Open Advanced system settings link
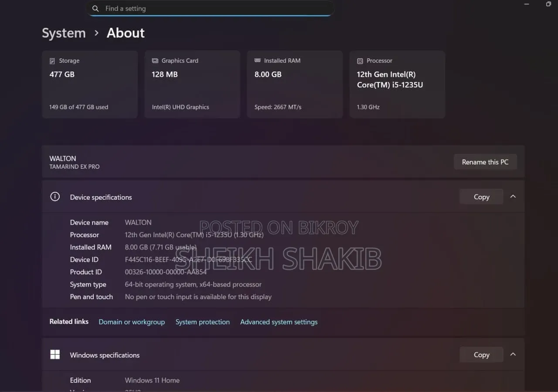 (x=279, y=322)
